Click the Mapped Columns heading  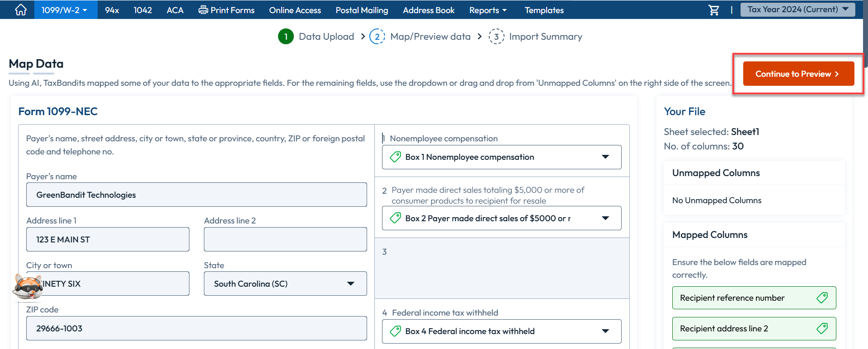coord(710,235)
